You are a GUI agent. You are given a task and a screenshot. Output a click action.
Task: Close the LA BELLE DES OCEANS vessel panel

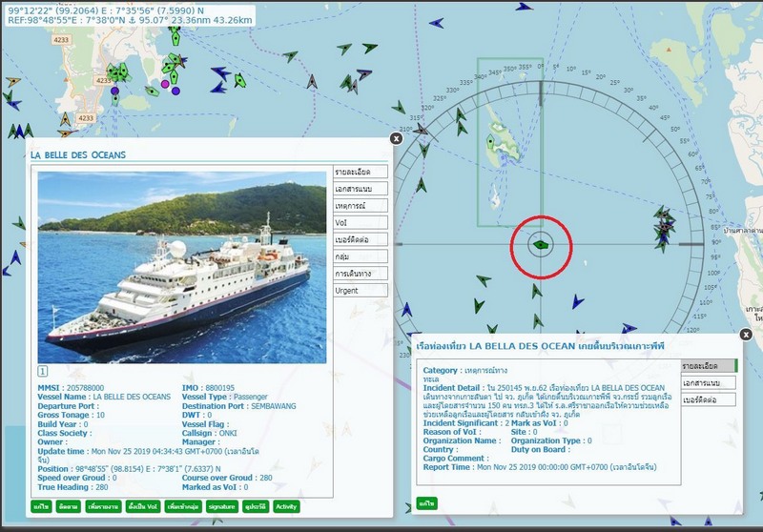click(396, 138)
